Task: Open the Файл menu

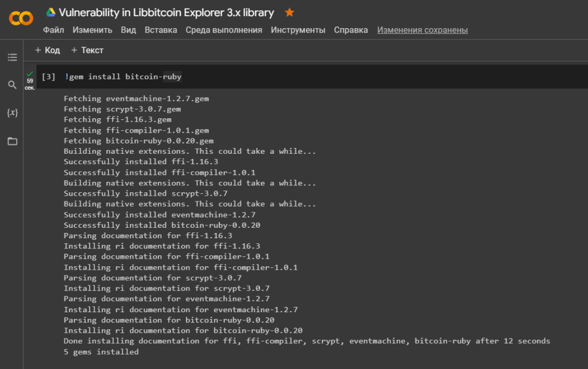Action: (x=53, y=30)
